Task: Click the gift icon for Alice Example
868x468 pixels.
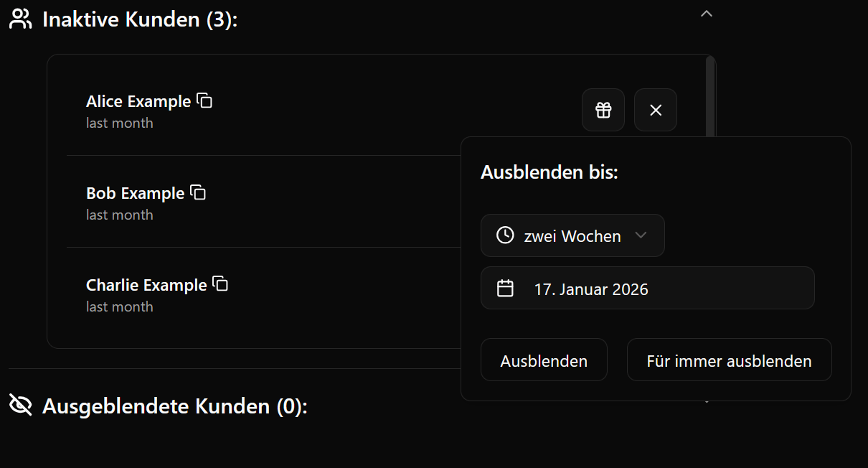Action: (603, 110)
